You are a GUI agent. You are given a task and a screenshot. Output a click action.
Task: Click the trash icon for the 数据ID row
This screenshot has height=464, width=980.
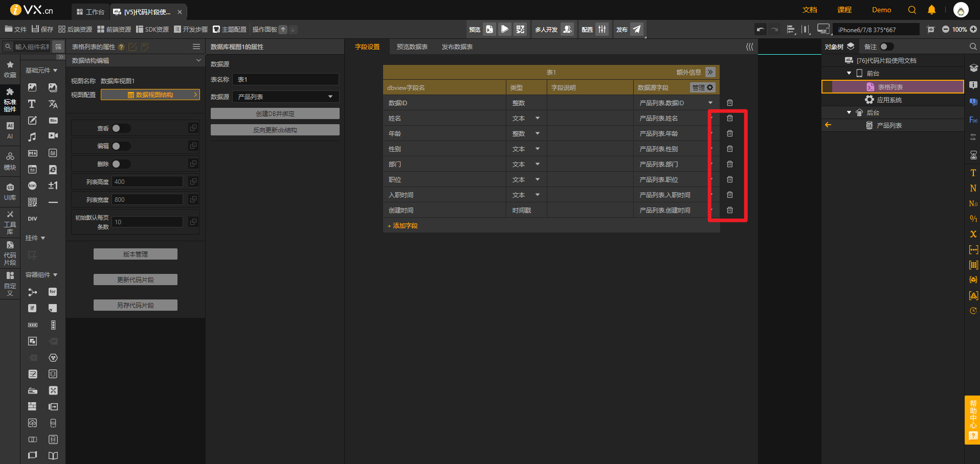pyautogui.click(x=730, y=103)
